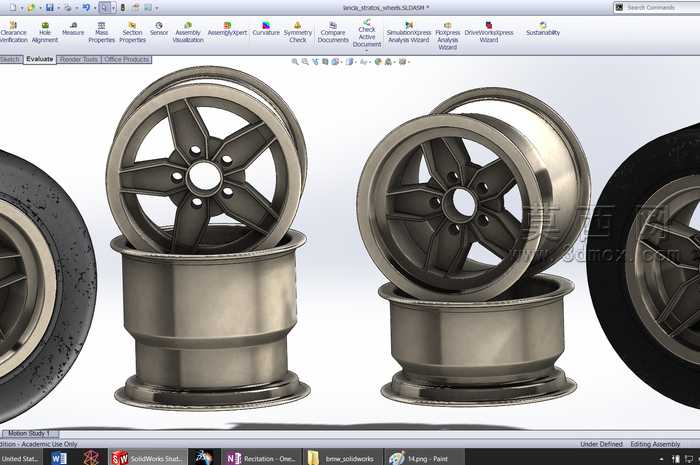Open Word from the taskbar
This screenshot has width=700, height=465.
pyautogui.click(x=58, y=458)
